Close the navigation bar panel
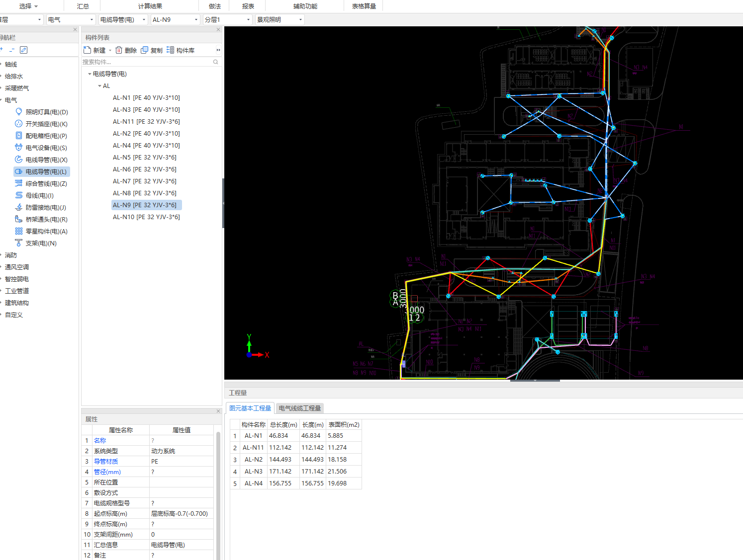Image resolution: width=743 pixels, height=560 pixels. 75,30
